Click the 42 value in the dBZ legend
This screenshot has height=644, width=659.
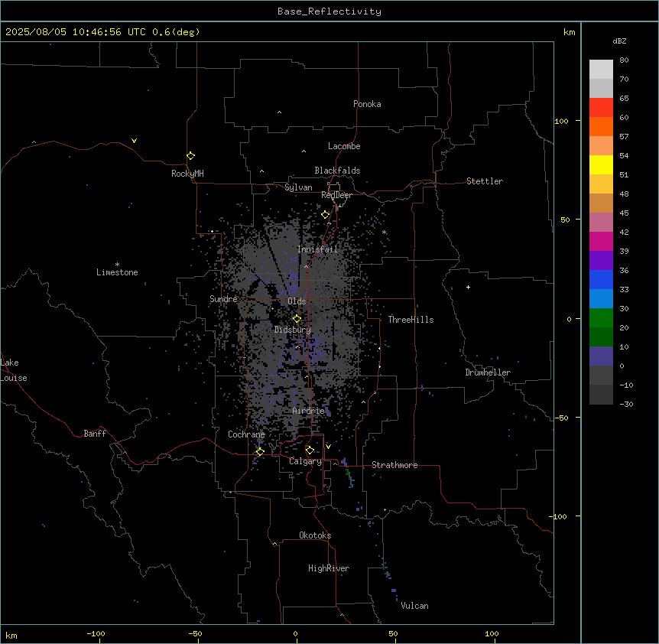(x=624, y=232)
